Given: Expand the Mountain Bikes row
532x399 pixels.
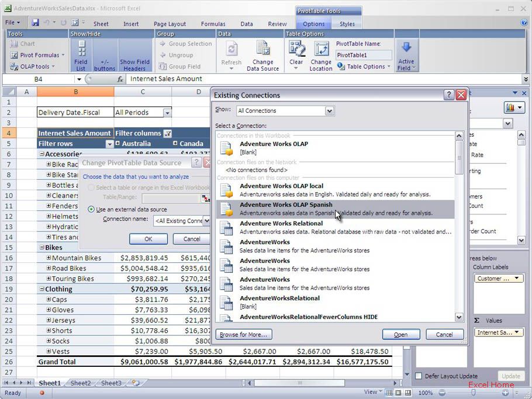Looking at the screenshot, I should click(49, 258).
